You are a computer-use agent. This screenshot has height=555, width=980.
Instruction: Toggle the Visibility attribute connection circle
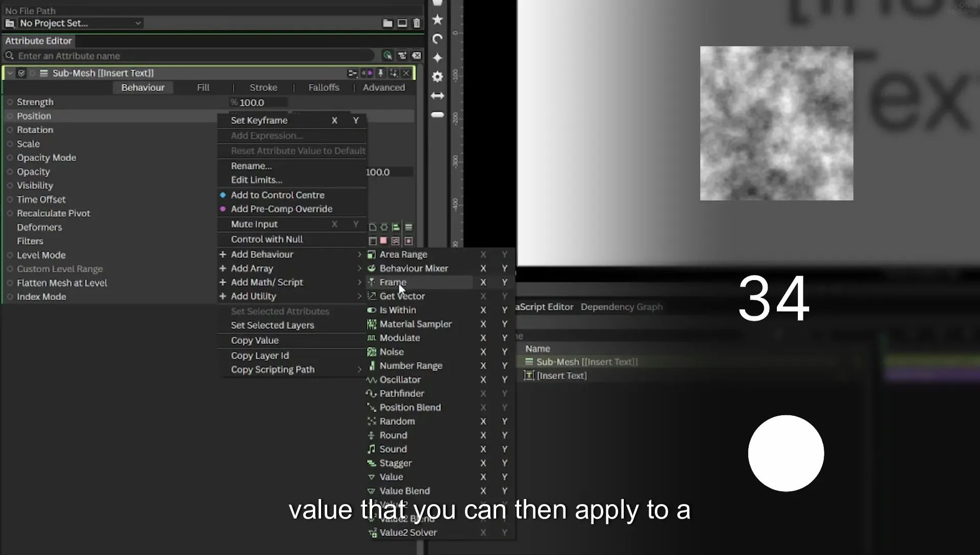point(10,186)
